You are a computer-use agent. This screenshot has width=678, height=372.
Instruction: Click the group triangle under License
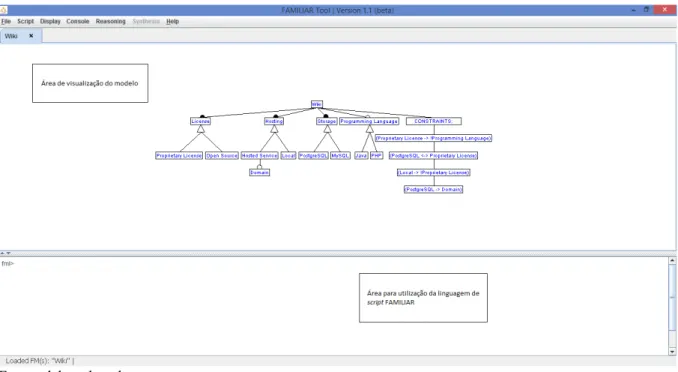point(201,129)
